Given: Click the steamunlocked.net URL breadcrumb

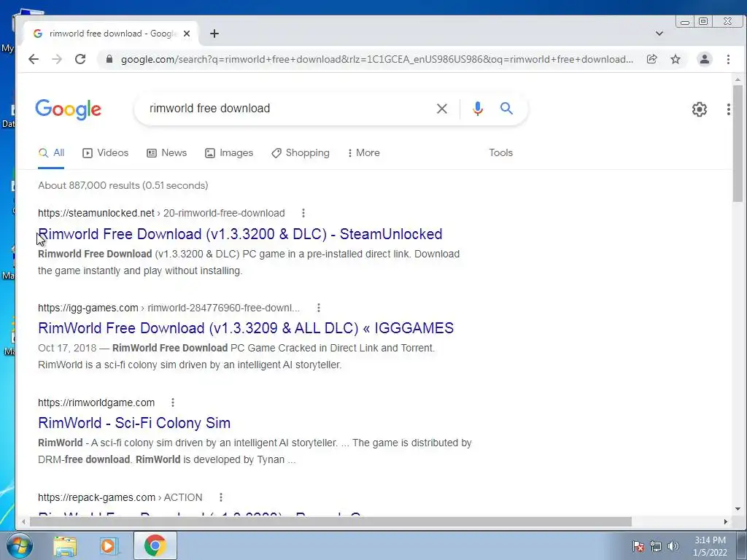Looking at the screenshot, I should pyautogui.click(x=161, y=213).
